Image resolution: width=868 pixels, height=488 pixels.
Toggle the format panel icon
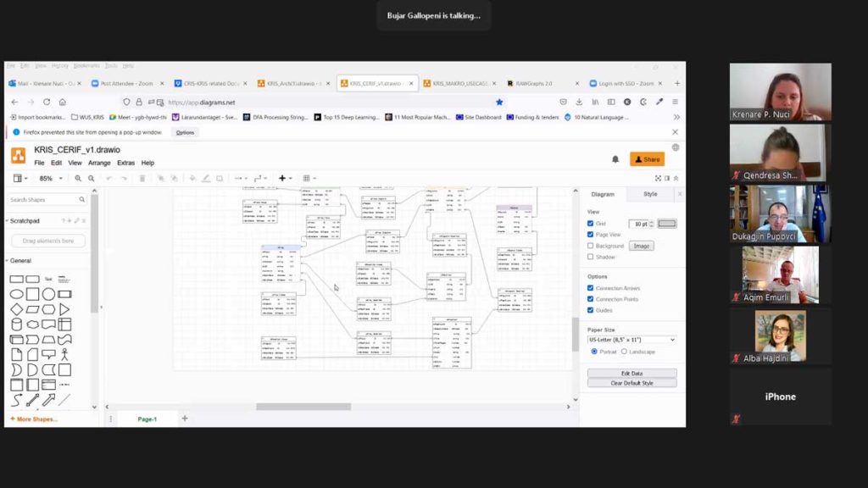(667, 178)
